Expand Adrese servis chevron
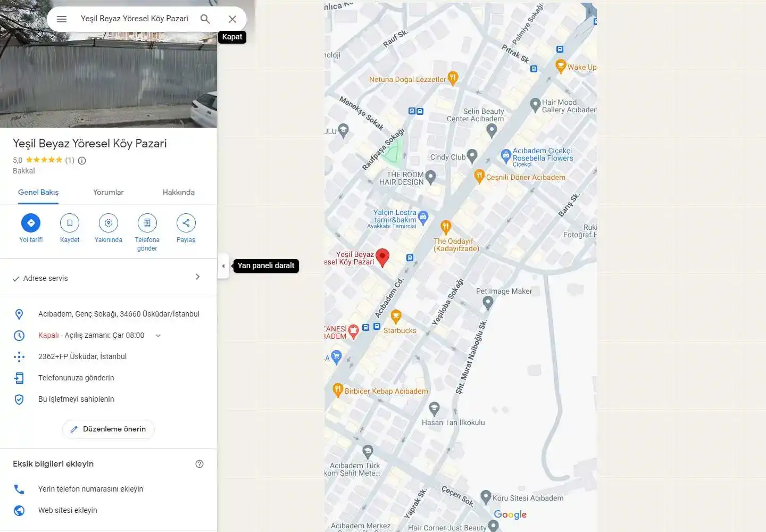Image resolution: width=766 pixels, height=532 pixels. (x=197, y=277)
